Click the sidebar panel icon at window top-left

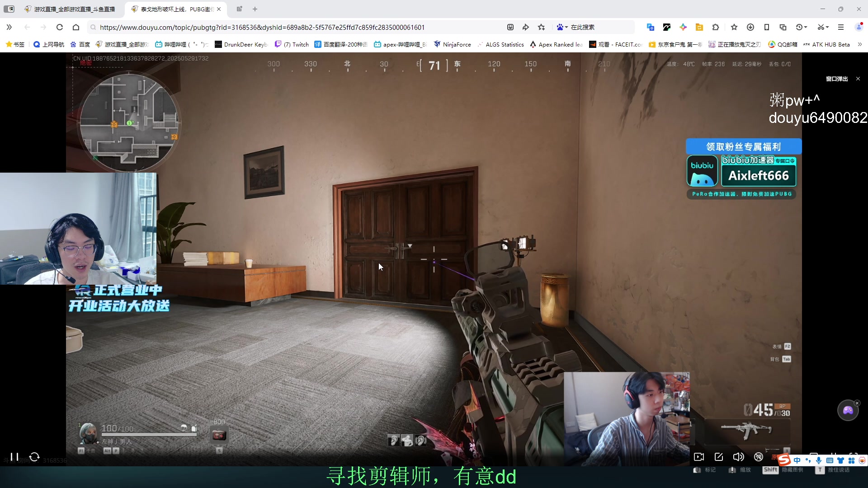(9, 9)
